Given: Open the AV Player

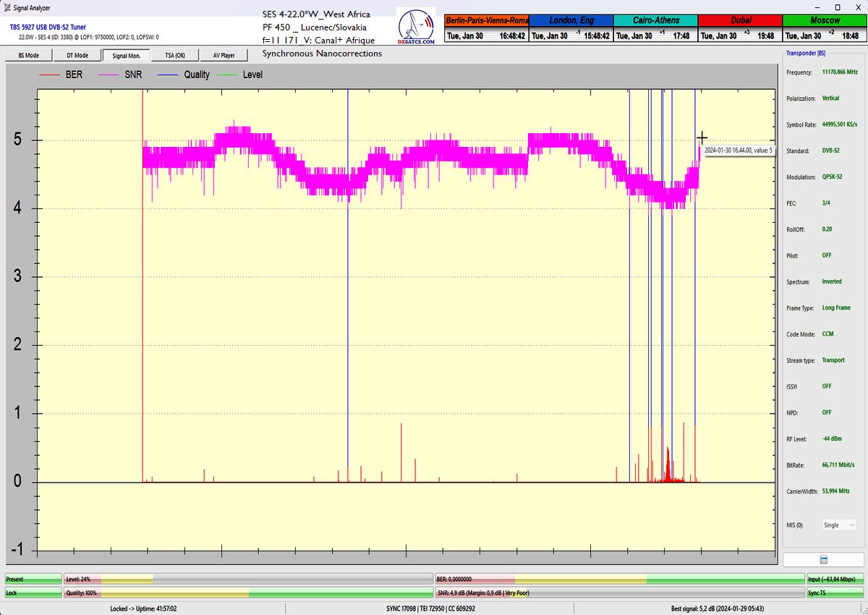Looking at the screenshot, I should pyautogui.click(x=224, y=55).
